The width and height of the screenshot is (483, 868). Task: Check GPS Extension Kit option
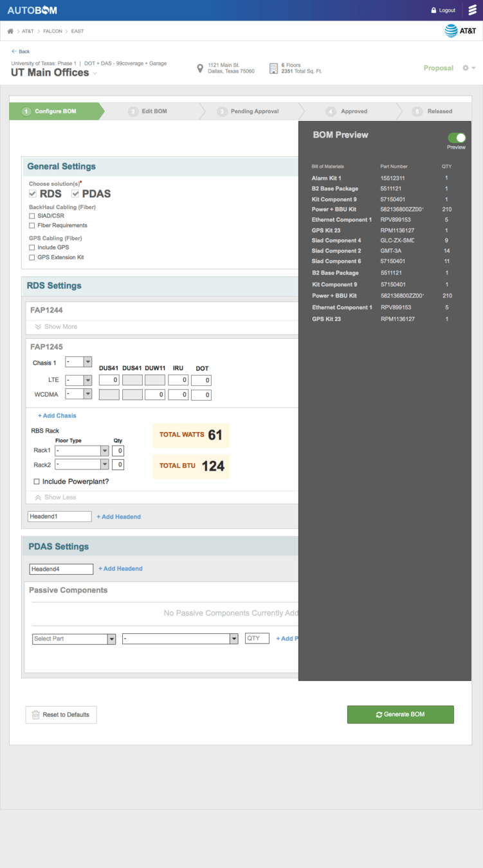(32, 257)
